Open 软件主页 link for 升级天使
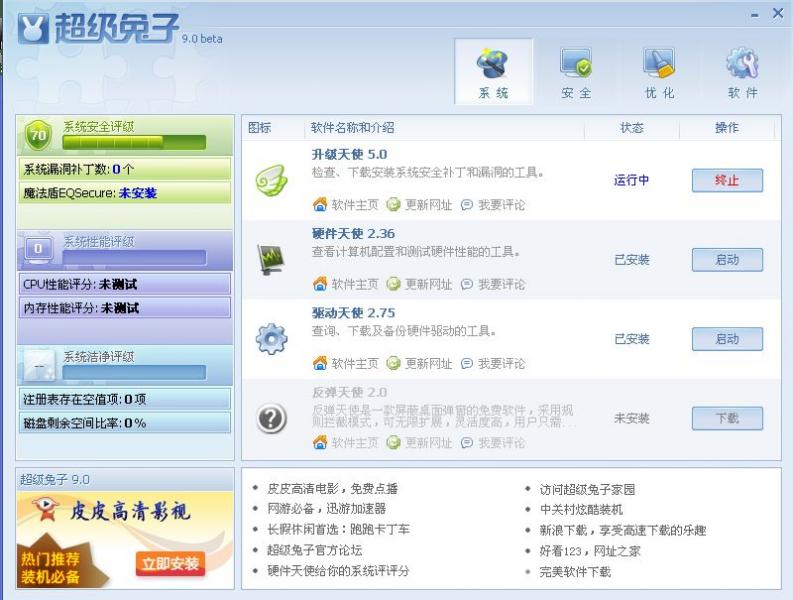 pyautogui.click(x=355, y=205)
